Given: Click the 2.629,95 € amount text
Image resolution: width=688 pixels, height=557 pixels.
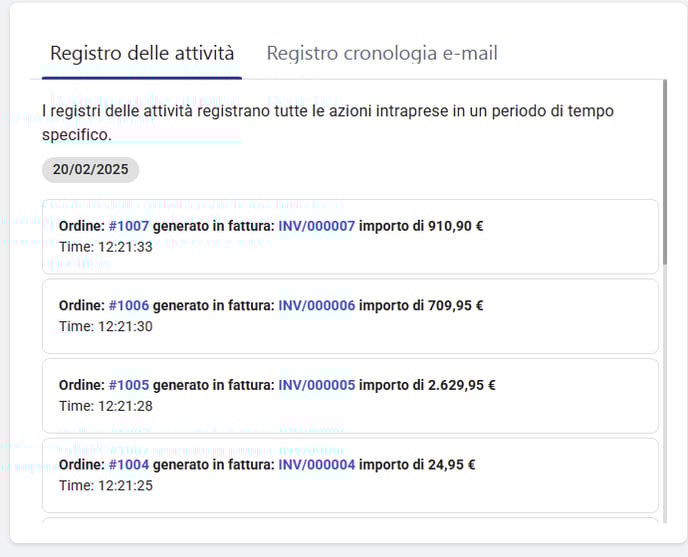Looking at the screenshot, I should point(461,385).
